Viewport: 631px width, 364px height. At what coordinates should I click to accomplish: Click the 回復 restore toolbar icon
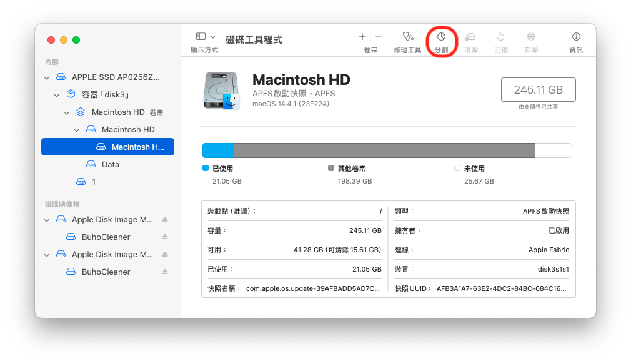pos(501,37)
